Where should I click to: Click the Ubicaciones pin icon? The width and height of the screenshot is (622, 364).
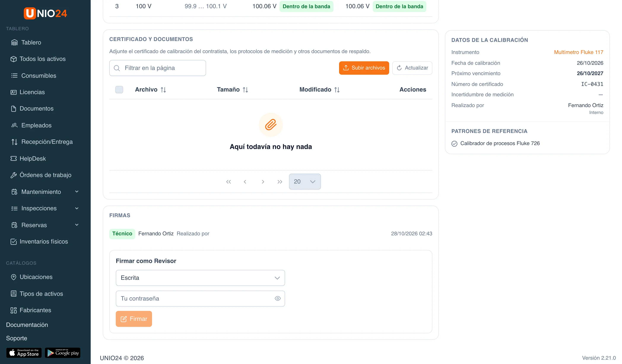coord(14,277)
